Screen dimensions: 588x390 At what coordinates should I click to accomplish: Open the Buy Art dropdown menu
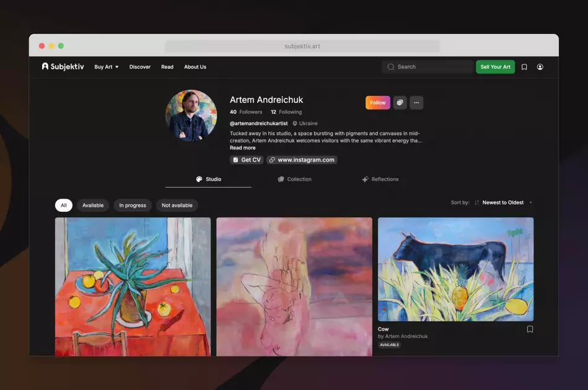pos(107,67)
